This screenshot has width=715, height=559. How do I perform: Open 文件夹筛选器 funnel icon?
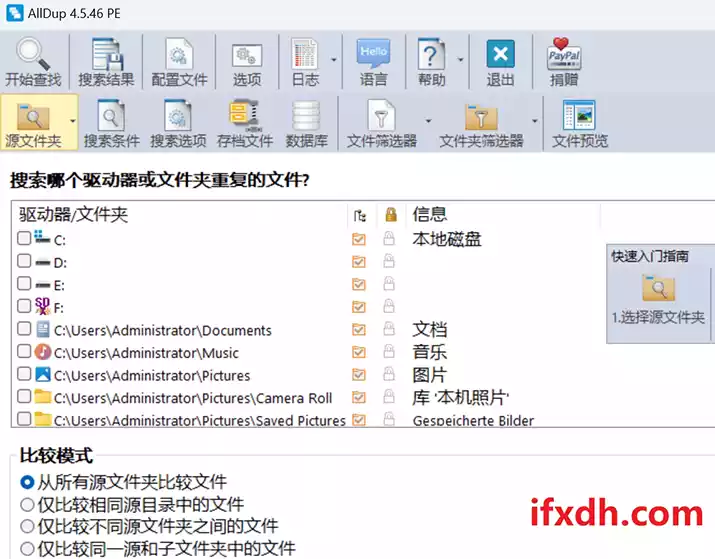point(481,117)
